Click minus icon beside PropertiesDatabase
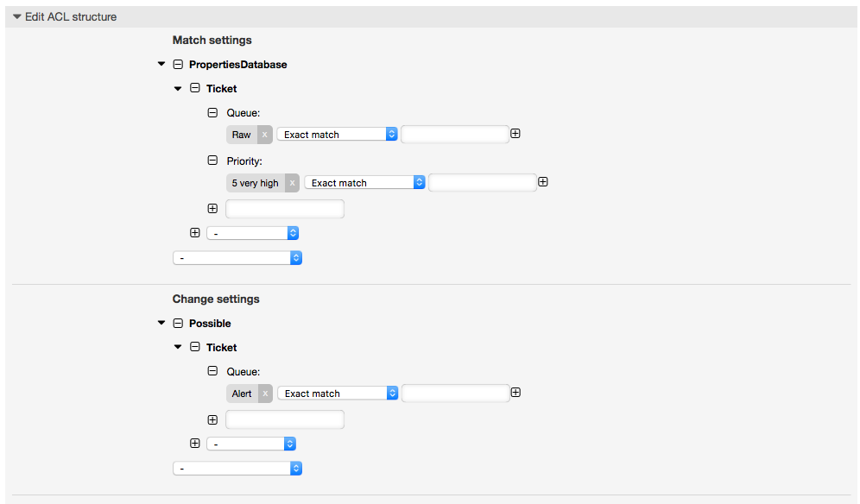 point(178,65)
